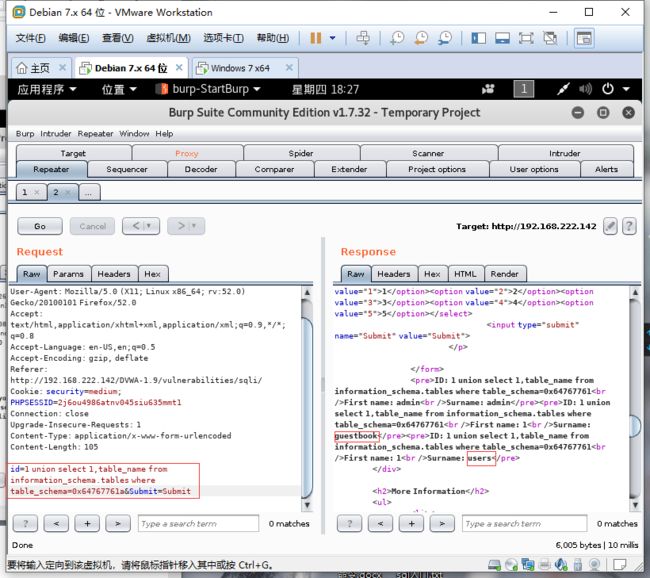Viewport: 650px width, 578px height.
Task: Switch to the Scanner tab
Action: point(428,153)
